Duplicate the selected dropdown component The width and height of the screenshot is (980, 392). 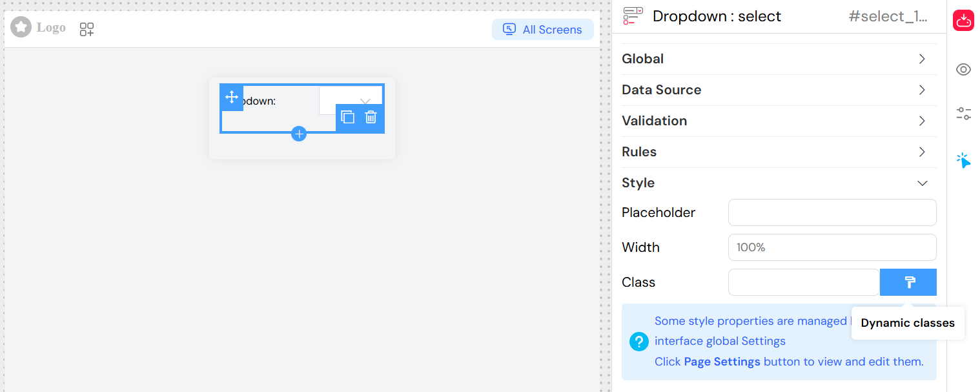(347, 117)
